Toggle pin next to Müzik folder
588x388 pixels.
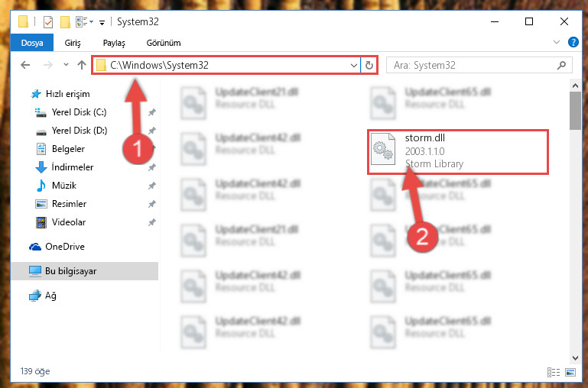pyautogui.click(x=152, y=186)
